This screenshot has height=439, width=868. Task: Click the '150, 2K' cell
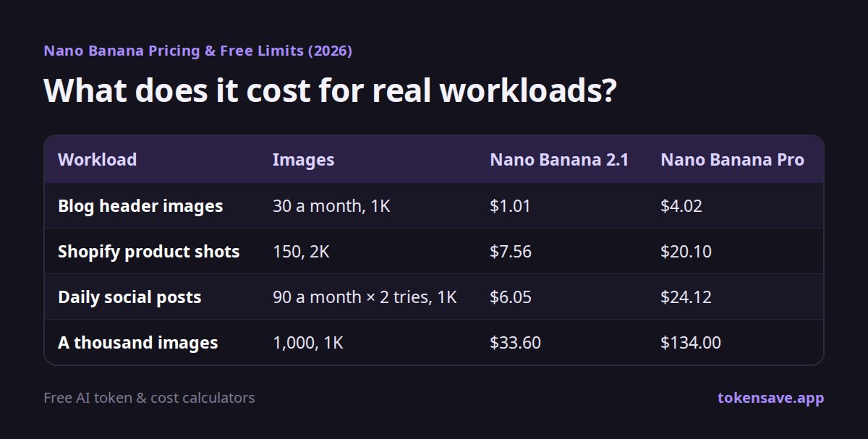pos(302,252)
